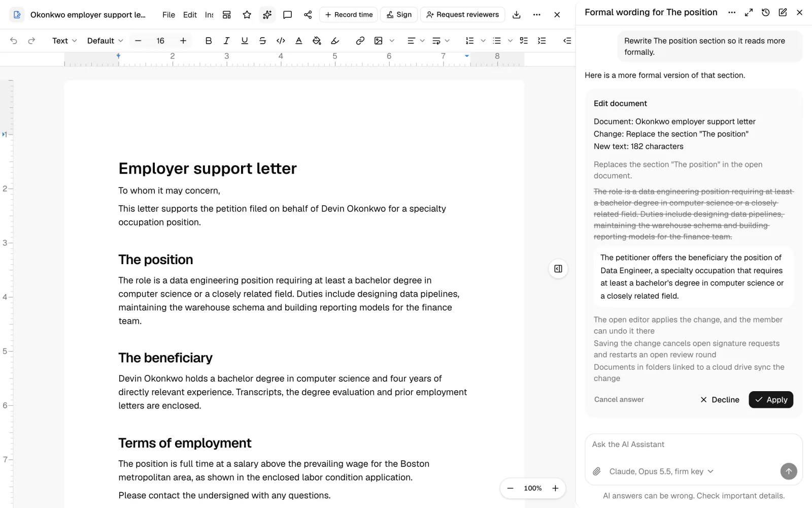Insert a hyperlink with the link icon
Viewport: 812px width, 508px height.
(360, 41)
